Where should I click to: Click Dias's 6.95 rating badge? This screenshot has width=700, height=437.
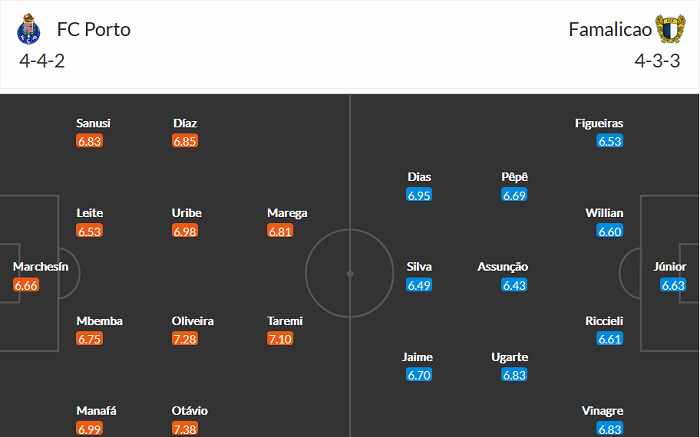(419, 195)
